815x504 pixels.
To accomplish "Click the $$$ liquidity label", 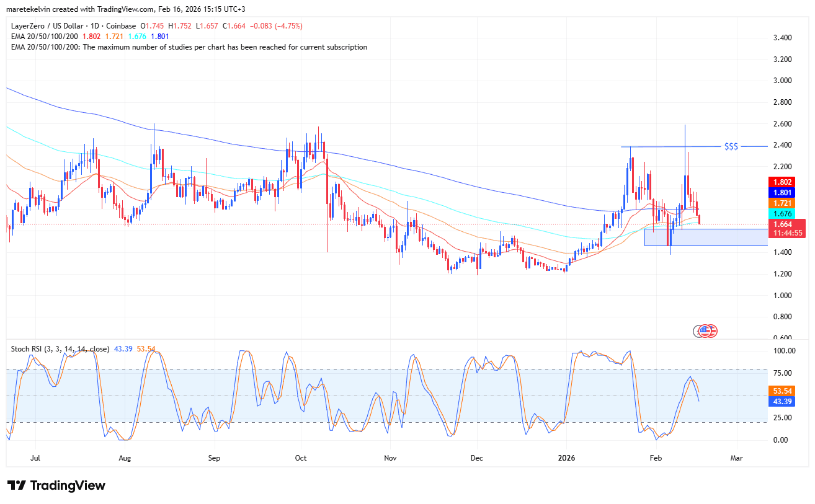I will (731, 146).
